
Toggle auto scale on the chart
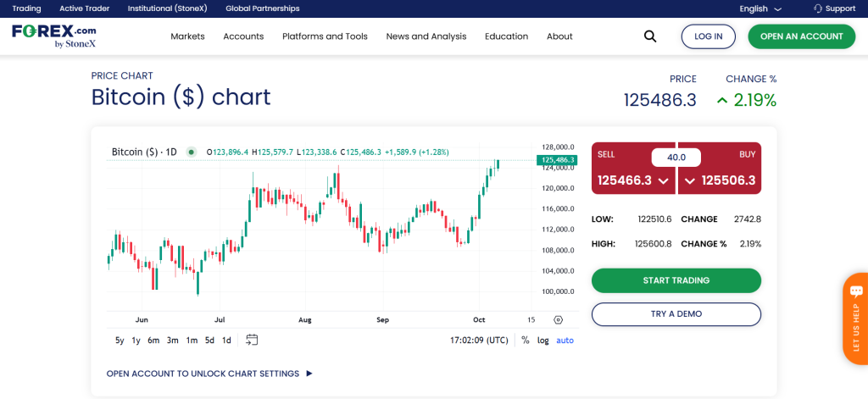[565, 341]
